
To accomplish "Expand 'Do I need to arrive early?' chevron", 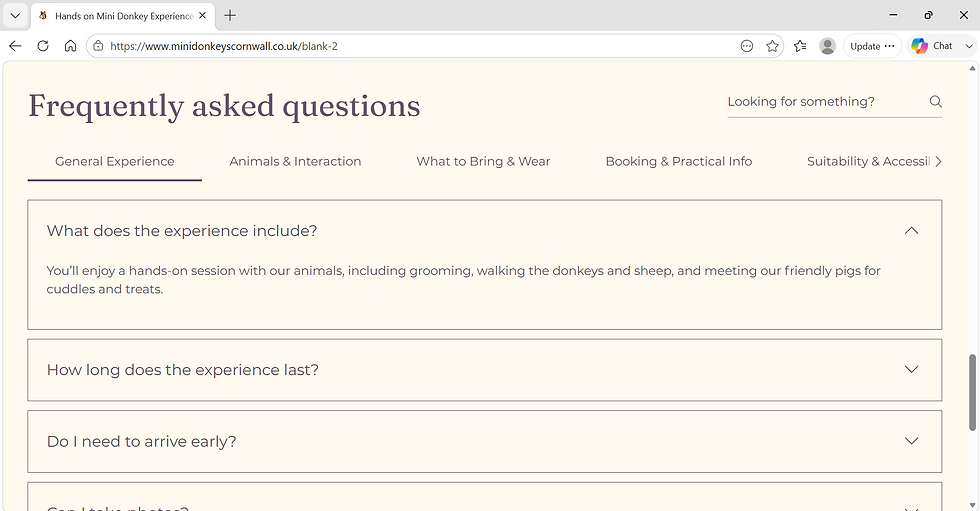I will click(911, 440).
